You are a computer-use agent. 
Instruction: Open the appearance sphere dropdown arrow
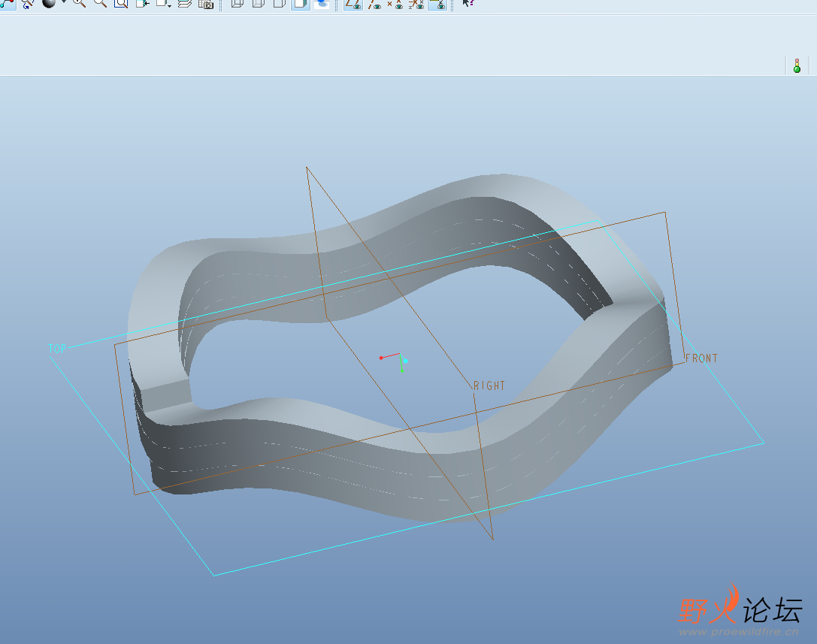(x=62, y=4)
